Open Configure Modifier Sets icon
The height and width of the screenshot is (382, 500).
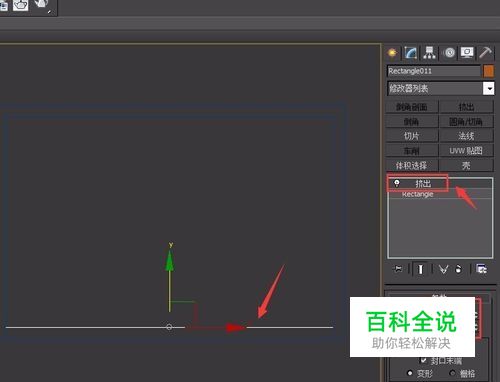(x=481, y=269)
